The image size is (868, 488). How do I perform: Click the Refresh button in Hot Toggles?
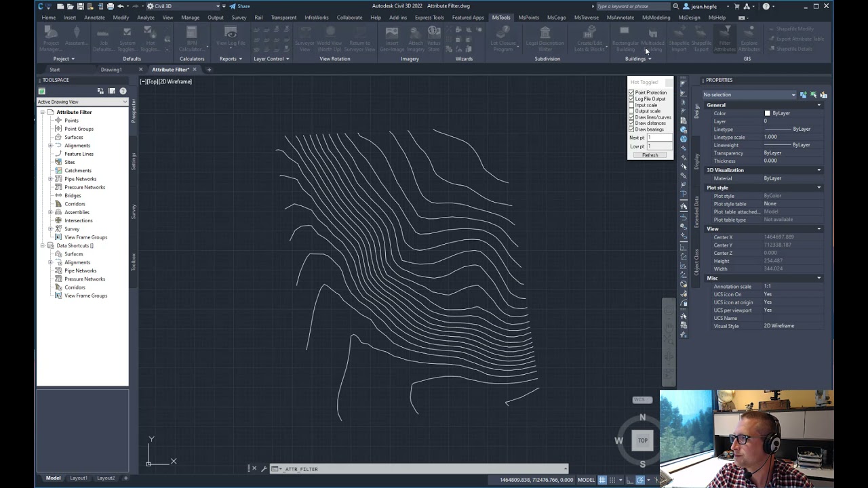click(650, 155)
